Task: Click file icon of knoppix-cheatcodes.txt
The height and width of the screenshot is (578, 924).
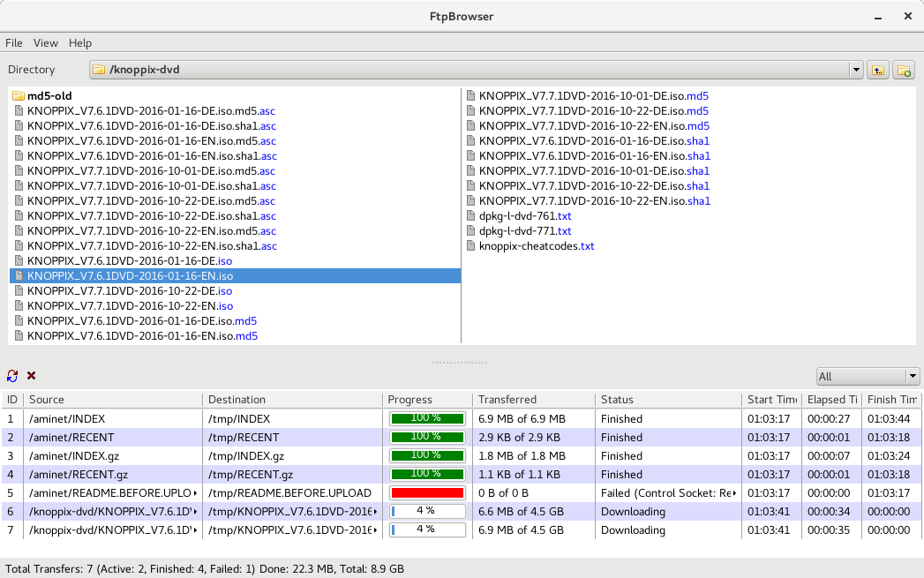Action: point(471,246)
